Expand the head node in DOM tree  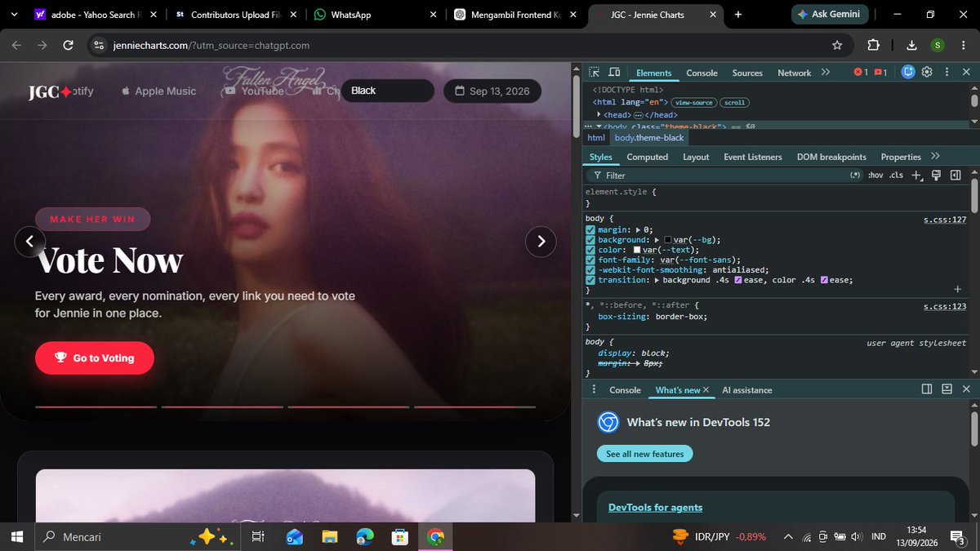pyautogui.click(x=599, y=114)
